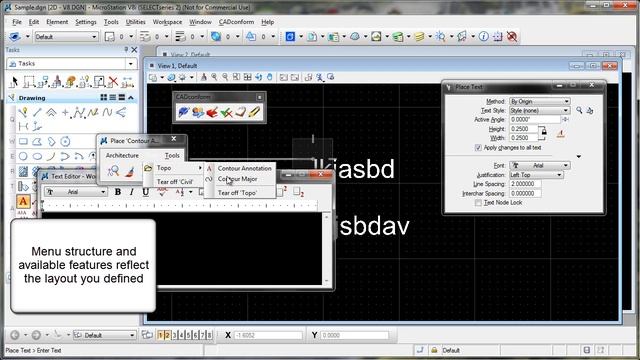
Task: Click the Pan View hand icon in View 1
Action: 269,77
